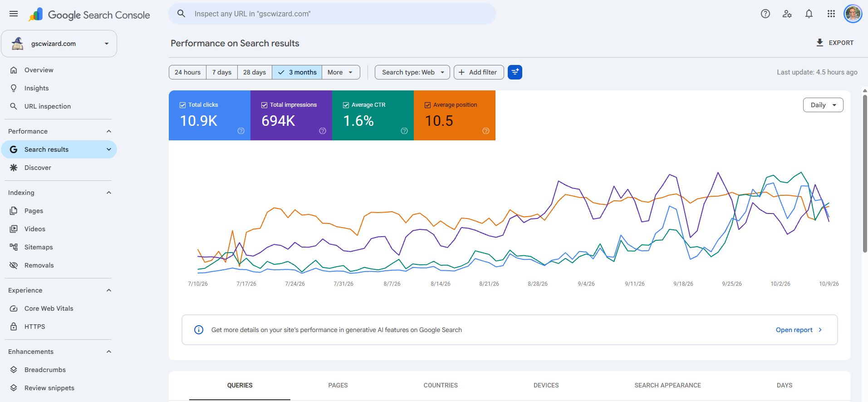Switch to the Pages tab

click(338, 385)
